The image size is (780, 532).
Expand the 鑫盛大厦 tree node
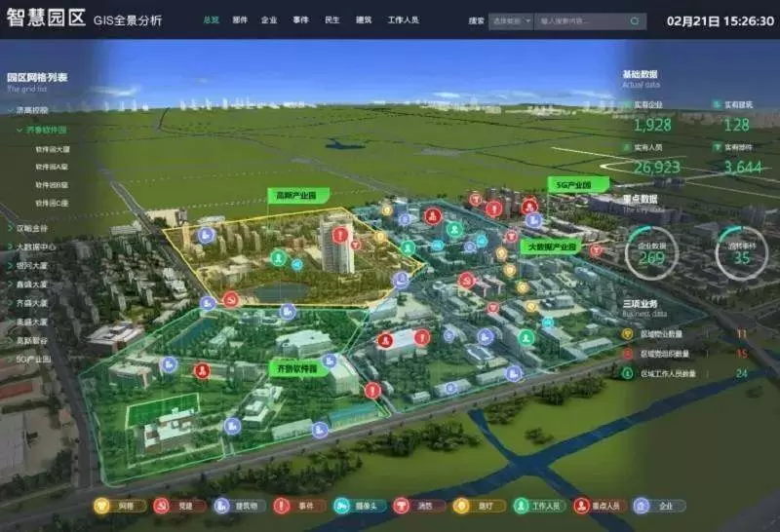pos(11,285)
